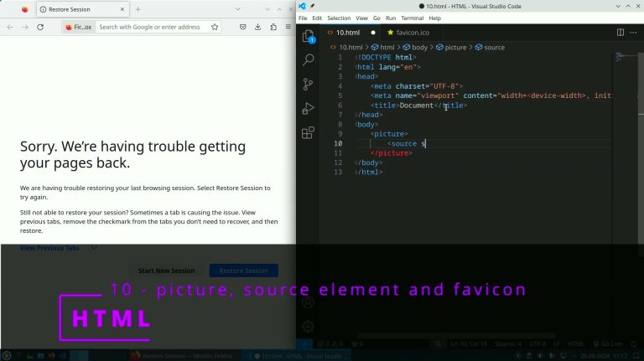Click HTML language mode in status bar

pyautogui.click(x=576, y=343)
